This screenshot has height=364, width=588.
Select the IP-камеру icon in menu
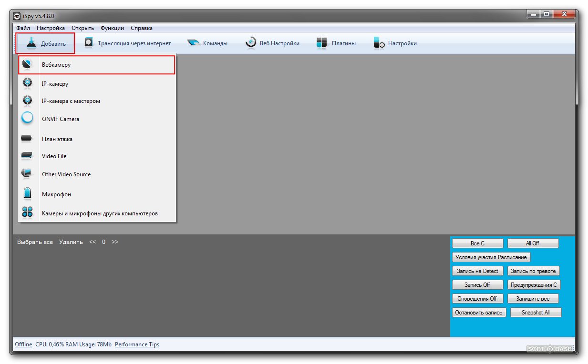[x=28, y=83]
